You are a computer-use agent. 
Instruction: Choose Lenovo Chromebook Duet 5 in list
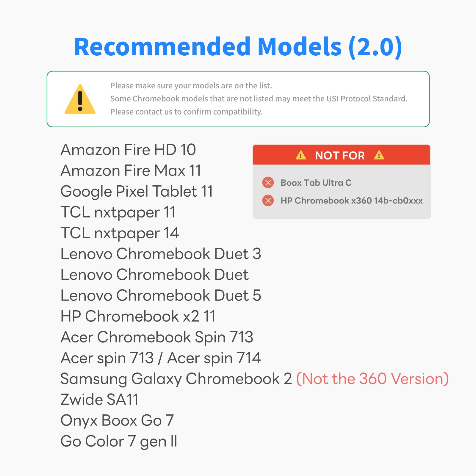161,295
